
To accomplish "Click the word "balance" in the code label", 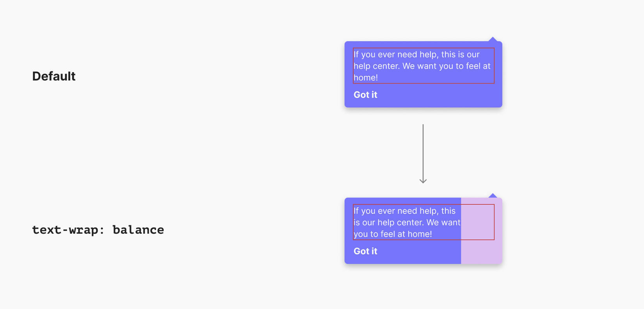I will pyautogui.click(x=138, y=230).
